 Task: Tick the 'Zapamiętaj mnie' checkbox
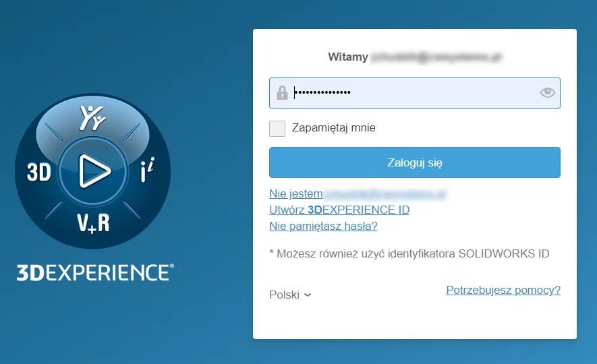coord(277,129)
